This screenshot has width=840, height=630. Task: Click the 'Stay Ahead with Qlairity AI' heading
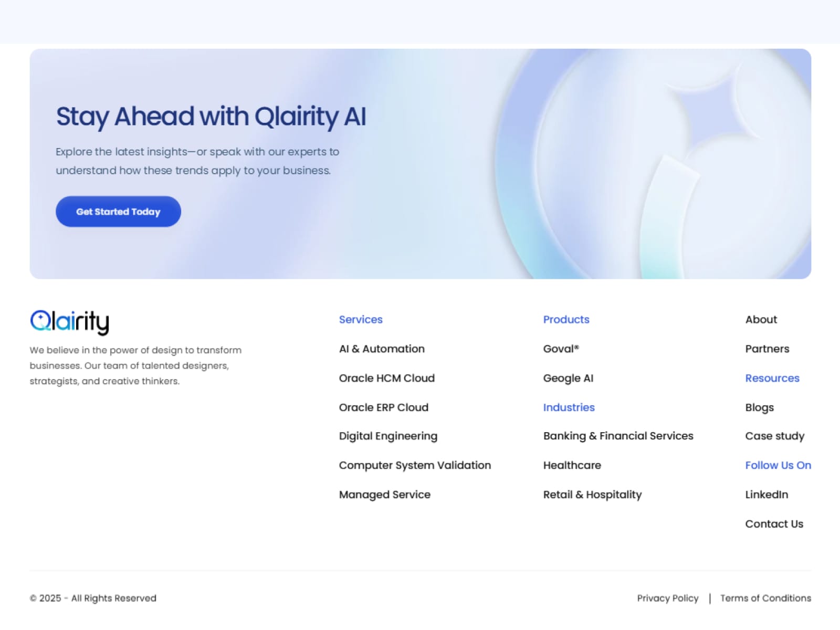[x=211, y=117]
